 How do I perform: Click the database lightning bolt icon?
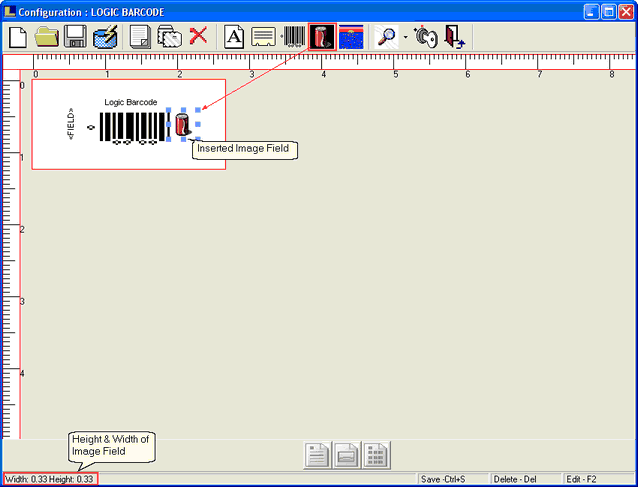pyautogui.click(x=105, y=37)
